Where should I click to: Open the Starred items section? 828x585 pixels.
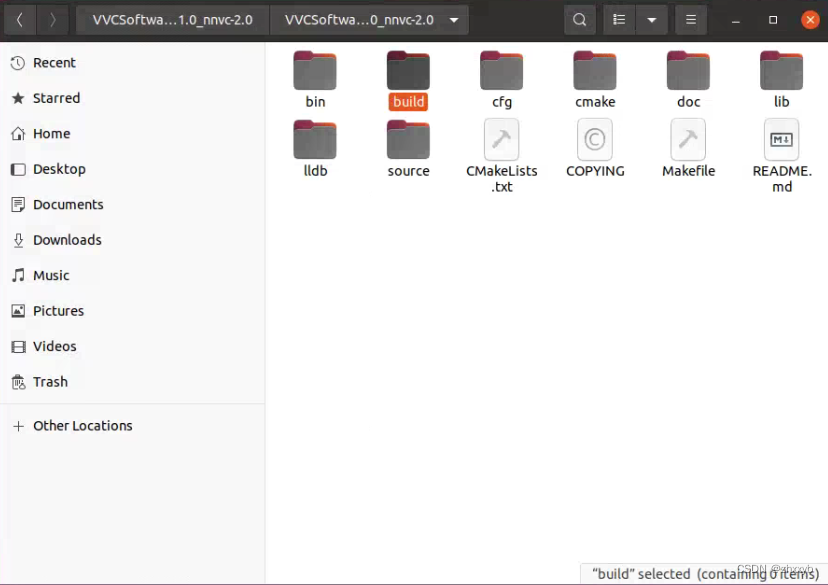point(56,98)
